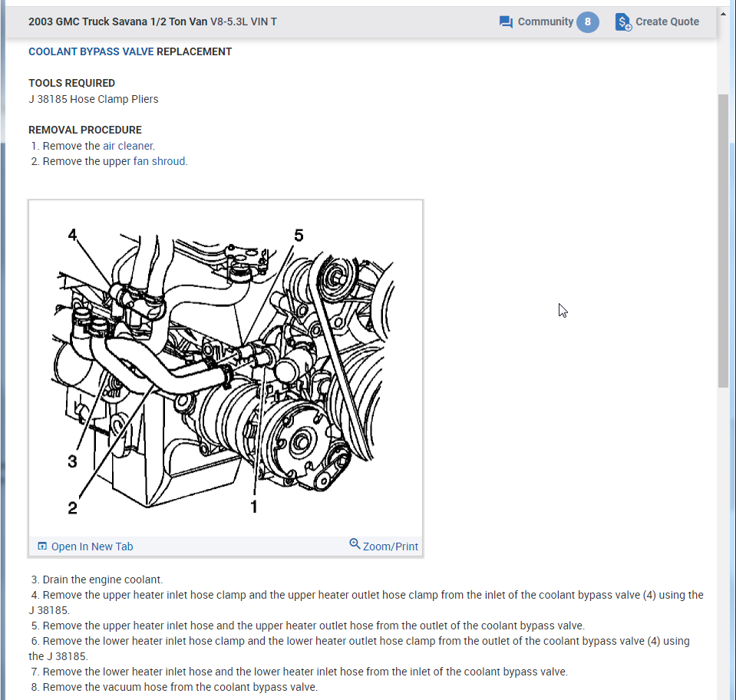
Task: Click step 3 Drain the engine coolant
Action: pyautogui.click(x=97, y=579)
